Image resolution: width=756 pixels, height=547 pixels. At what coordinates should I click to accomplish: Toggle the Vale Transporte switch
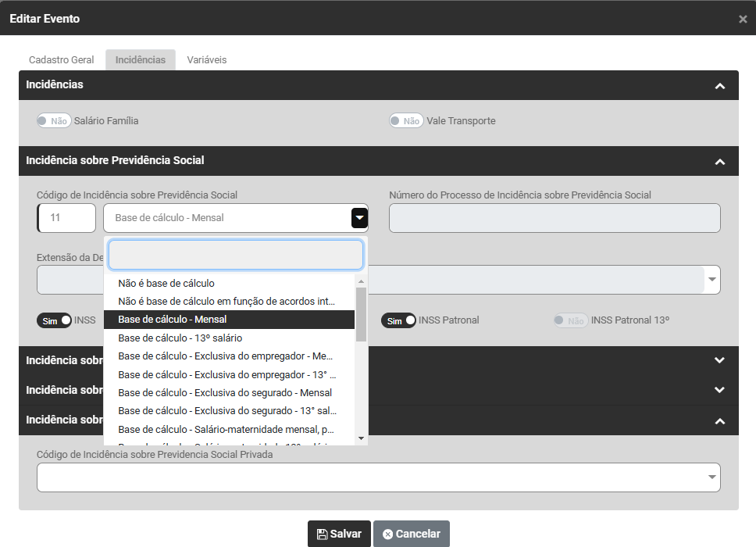(406, 120)
